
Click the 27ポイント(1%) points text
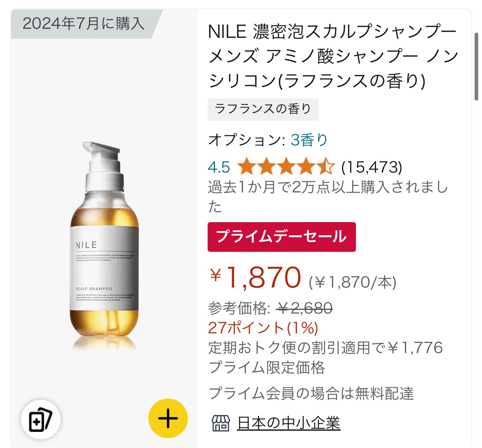tap(263, 328)
